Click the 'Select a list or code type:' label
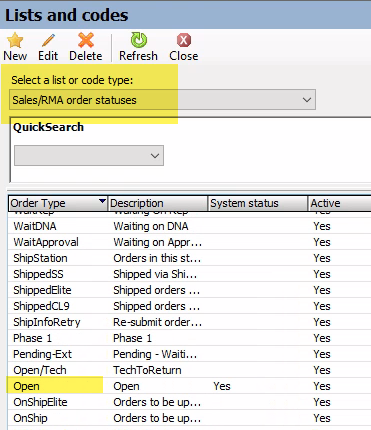 click(x=72, y=80)
